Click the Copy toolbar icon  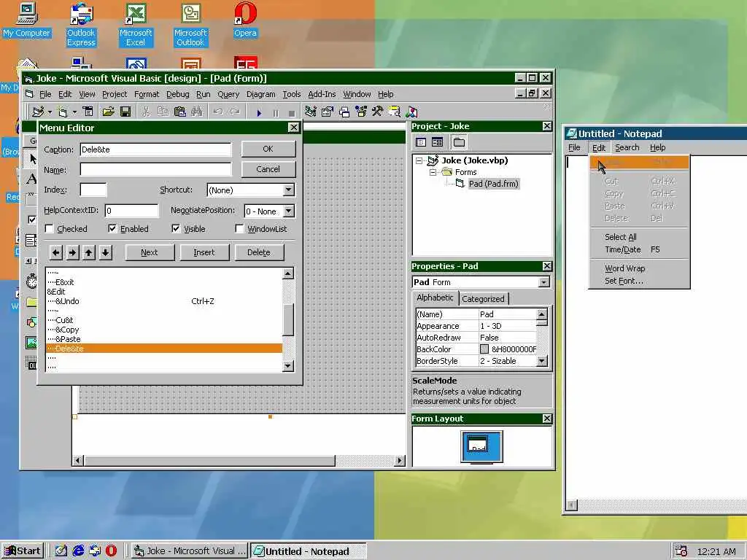coord(163,112)
